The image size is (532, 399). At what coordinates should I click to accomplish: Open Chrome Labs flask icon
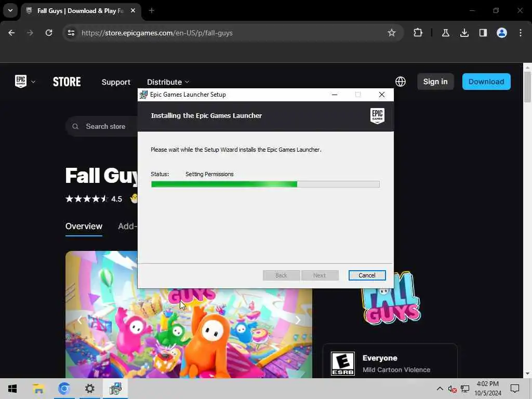pyautogui.click(x=445, y=33)
